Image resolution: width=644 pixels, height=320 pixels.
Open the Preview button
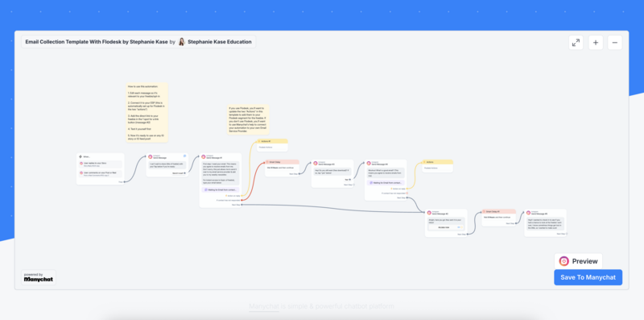click(x=578, y=261)
